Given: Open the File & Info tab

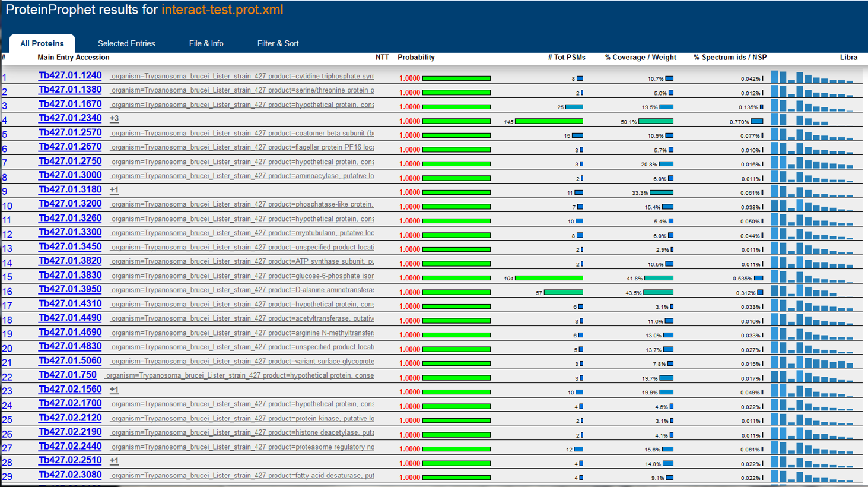Looking at the screenshot, I should pyautogui.click(x=206, y=43).
